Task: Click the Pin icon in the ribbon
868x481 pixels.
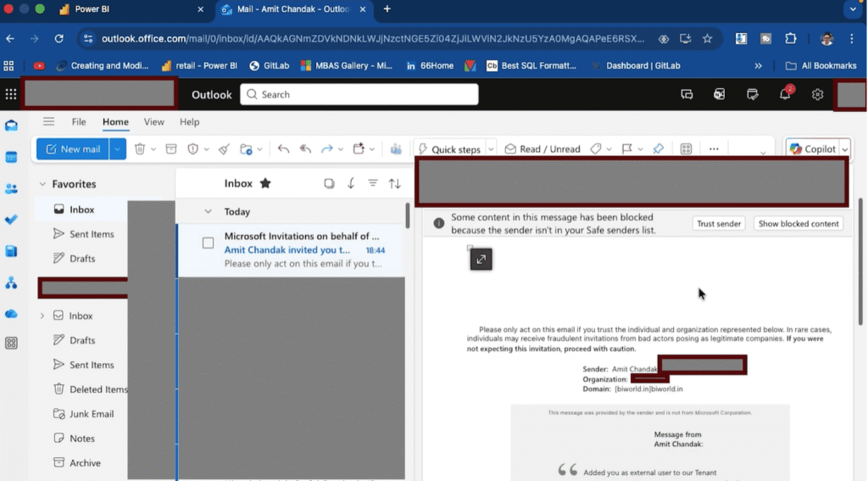Action: (x=658, y=149)
